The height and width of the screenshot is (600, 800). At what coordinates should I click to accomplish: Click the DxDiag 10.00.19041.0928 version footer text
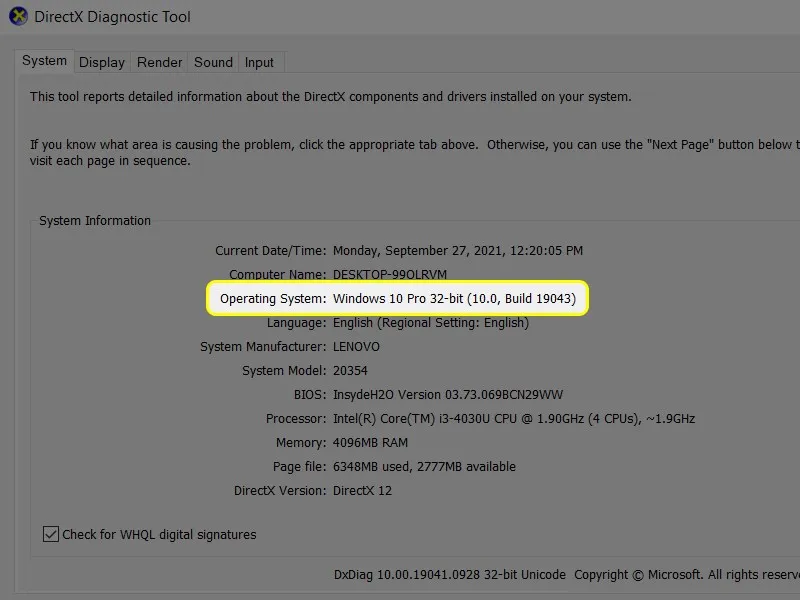point(449,575)
